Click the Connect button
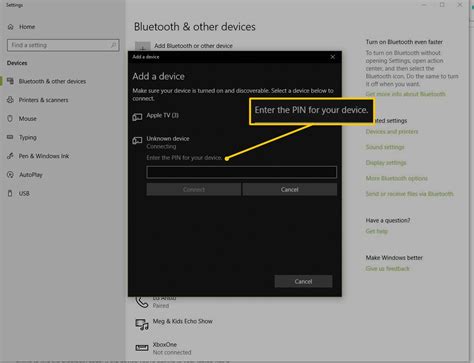The height and width of the screenshot is (363, 474). tap(194, 190)
